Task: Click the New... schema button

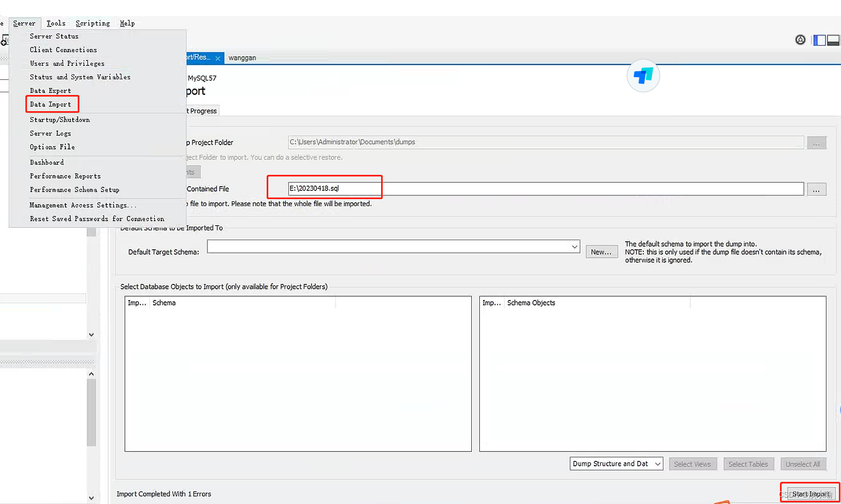Action: 601,252
